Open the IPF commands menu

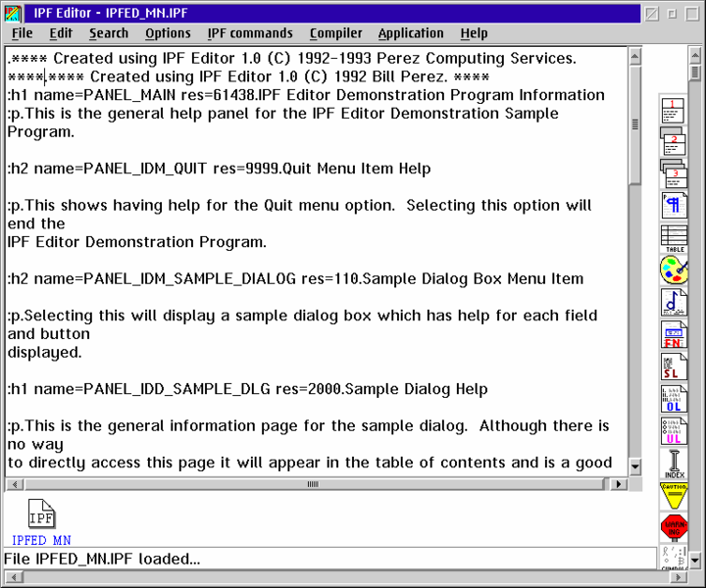tap(250, 33)
